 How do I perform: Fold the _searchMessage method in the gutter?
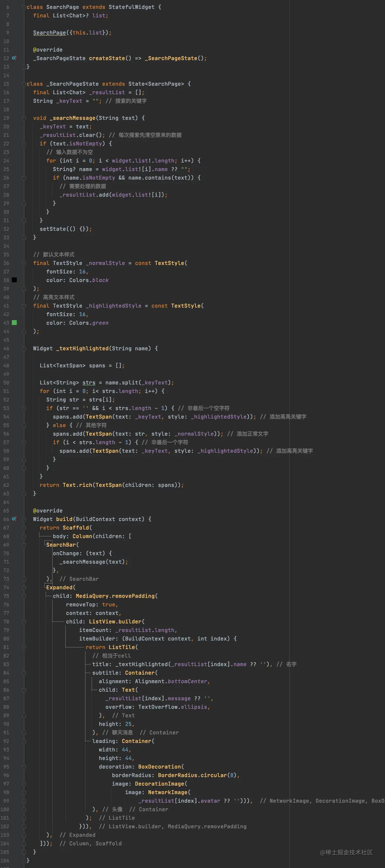[24, 118]
